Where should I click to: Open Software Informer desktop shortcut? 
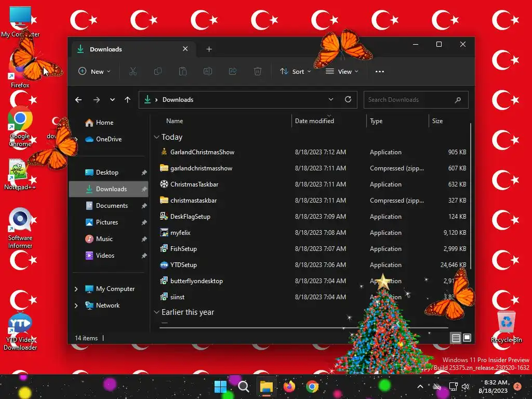[20, 229]
